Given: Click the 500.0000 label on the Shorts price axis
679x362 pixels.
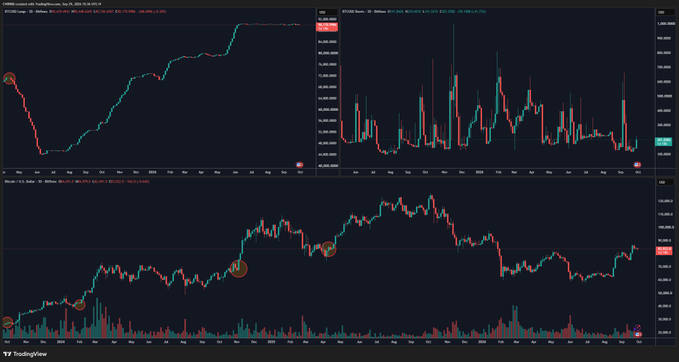Looking at the screenshot, I should [666, 96].
